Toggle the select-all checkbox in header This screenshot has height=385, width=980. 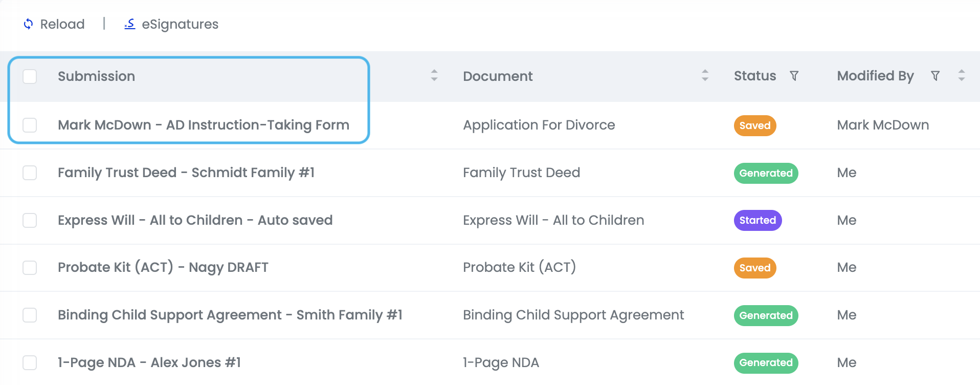click(30, 76)
